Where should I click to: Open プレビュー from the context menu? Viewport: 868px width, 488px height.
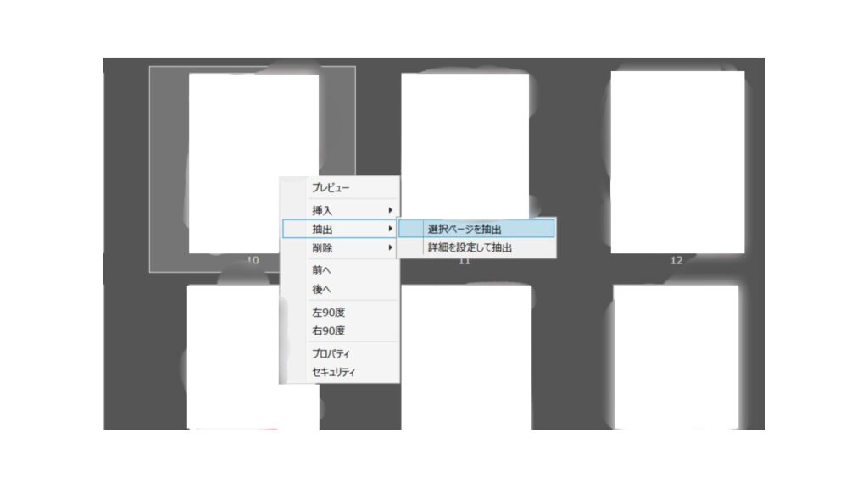(x=340, y=187)
